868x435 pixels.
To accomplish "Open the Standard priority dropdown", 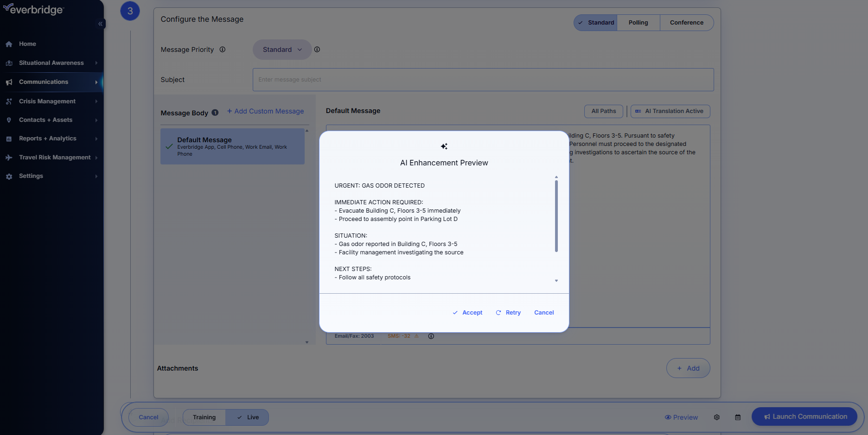I will pyautogui.click(x=282, y=50).
